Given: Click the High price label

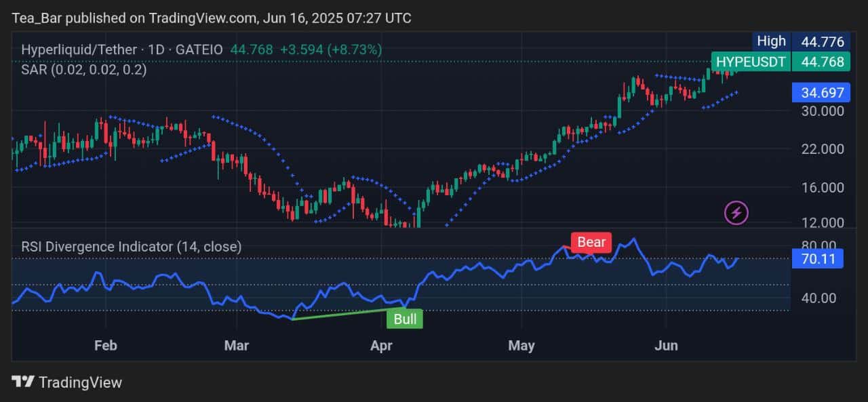Looking at the screenshot, I should coord(771,41).
